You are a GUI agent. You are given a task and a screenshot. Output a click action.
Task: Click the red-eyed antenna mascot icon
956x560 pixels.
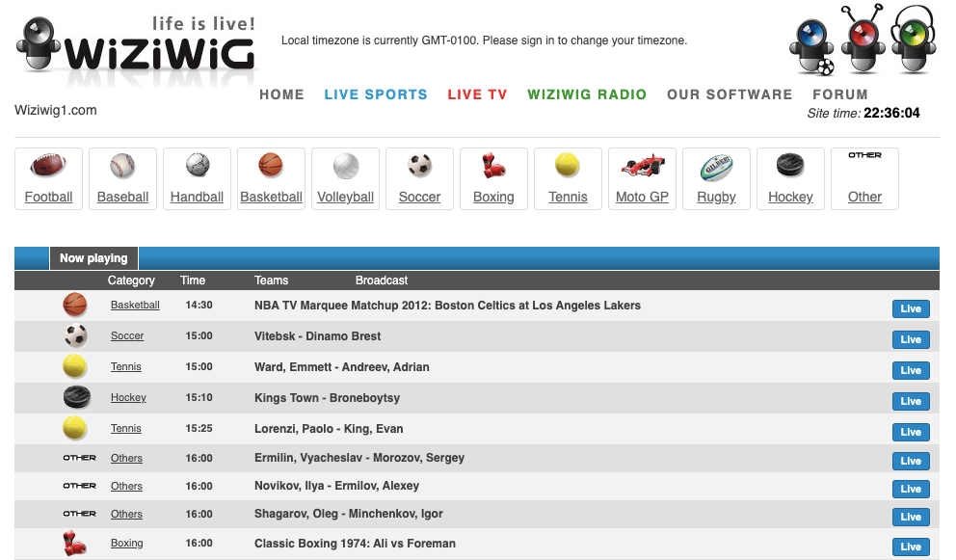(x=863, y=40)
